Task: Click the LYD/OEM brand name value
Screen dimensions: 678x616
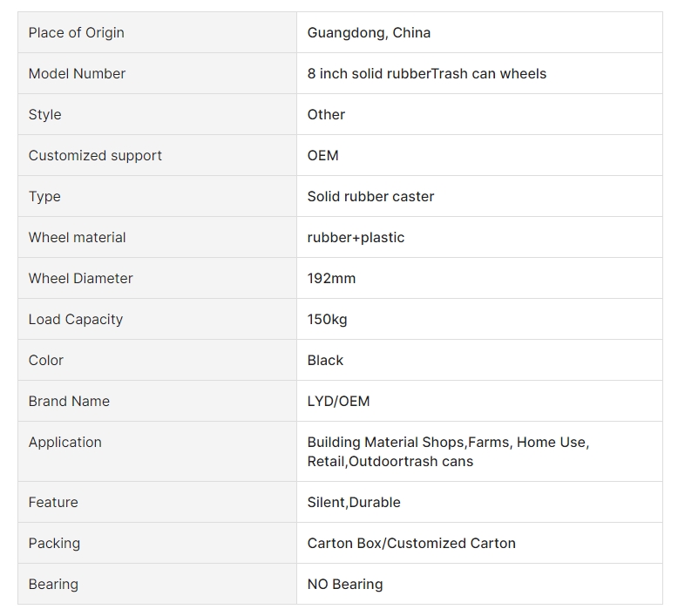Action: pyautogui.click(x=339, y=401)
